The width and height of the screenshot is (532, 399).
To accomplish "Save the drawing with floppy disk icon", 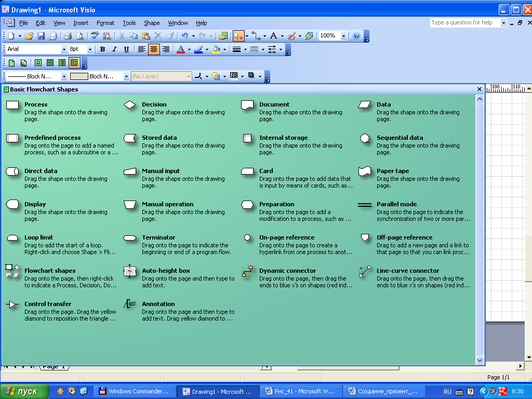I will 41,36.
